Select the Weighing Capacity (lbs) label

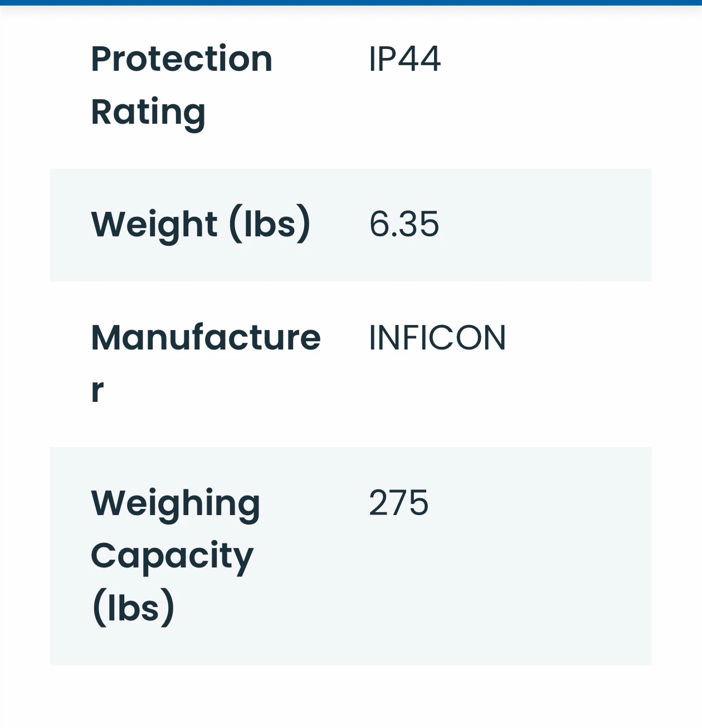tap(175, 556)
